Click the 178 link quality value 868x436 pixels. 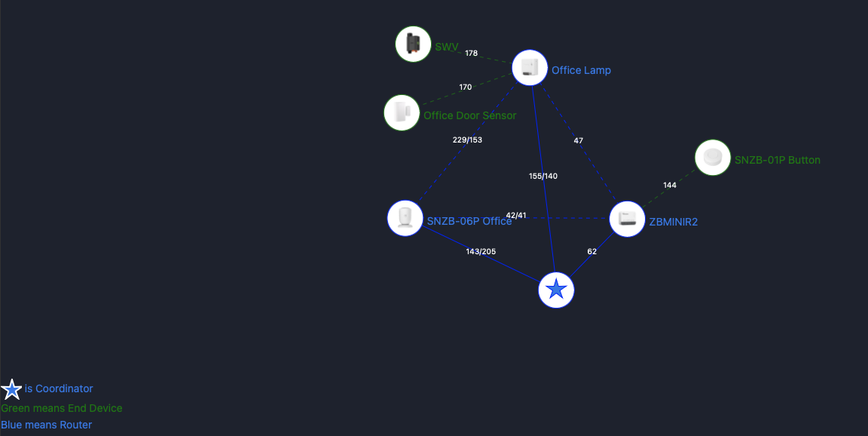coord(471,54)
